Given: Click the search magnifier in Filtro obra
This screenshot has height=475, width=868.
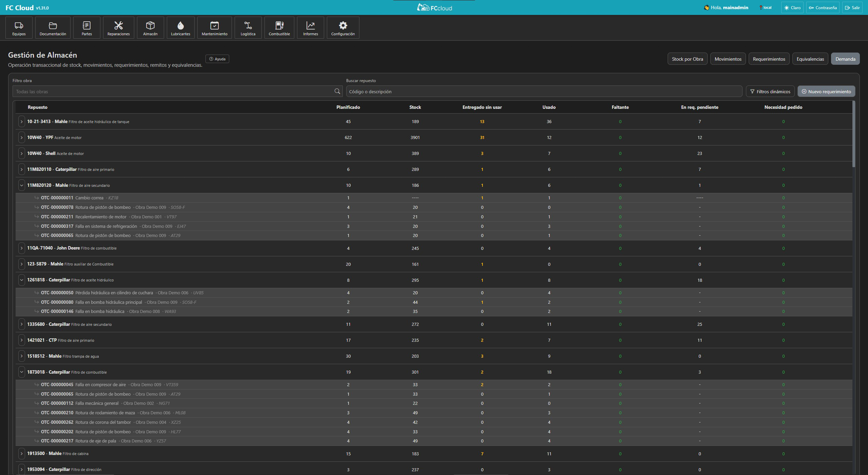Looking at the screenshot, I should tap(337, 91).
